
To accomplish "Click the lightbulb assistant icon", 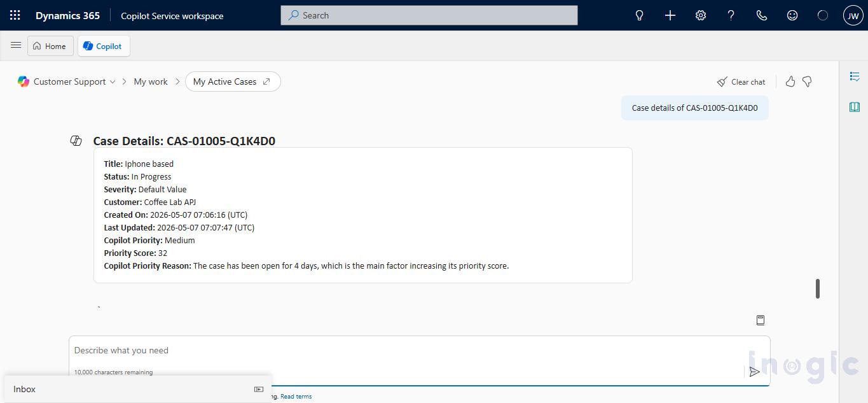I will (640, 15).
